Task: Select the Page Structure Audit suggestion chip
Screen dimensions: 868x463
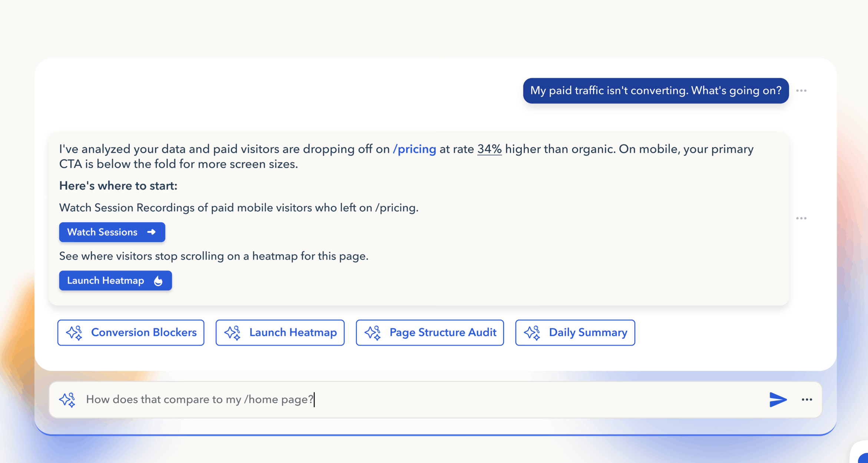Action: tap(430, 333)
